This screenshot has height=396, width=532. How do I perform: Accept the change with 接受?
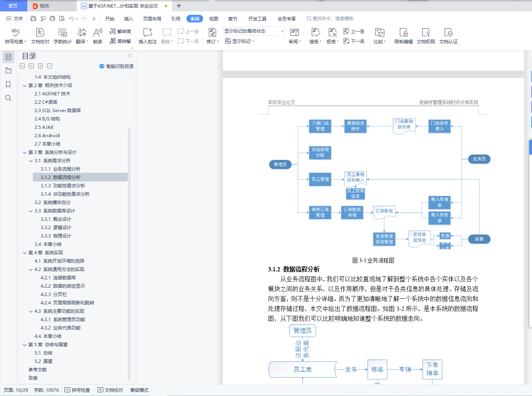click(316, 36)
